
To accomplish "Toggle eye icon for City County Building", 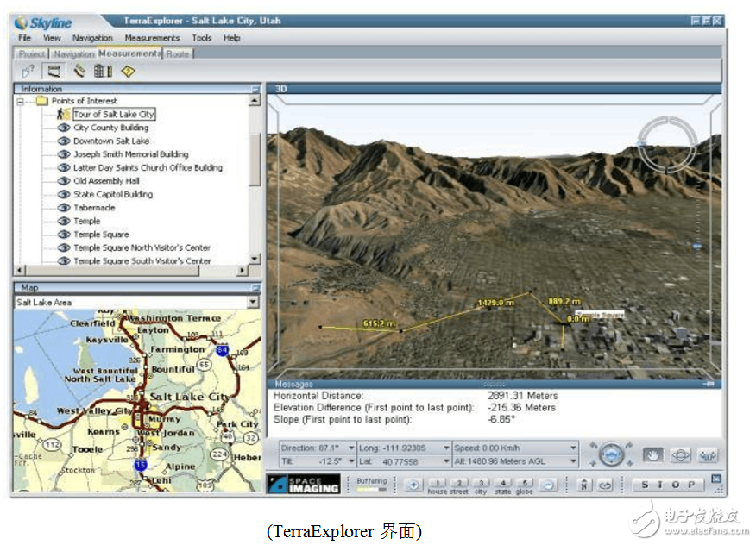I will click(x=63, y=128).
